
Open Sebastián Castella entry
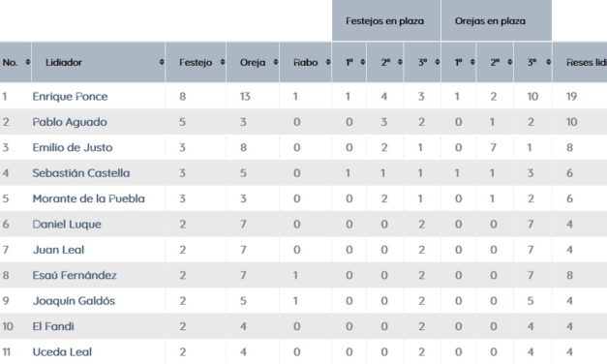click(x=81, y=173)
